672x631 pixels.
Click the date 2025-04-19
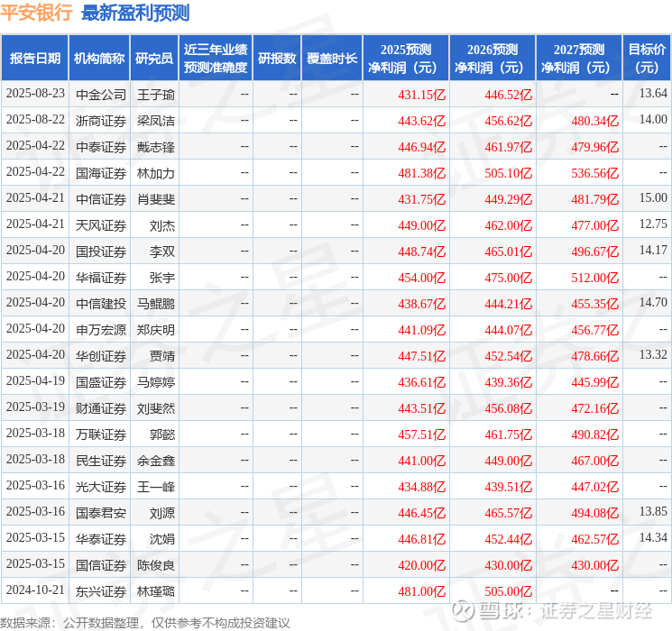tap(35, 380)
